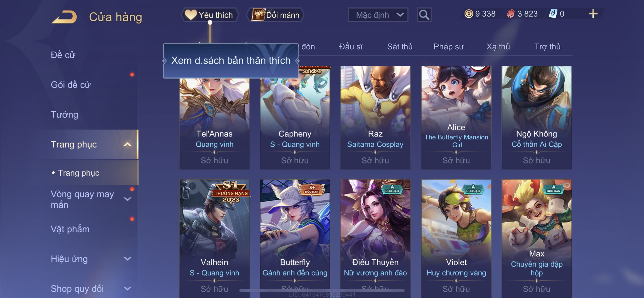Open the search magnifier icon
644x298 pixels.
[424, 15]
